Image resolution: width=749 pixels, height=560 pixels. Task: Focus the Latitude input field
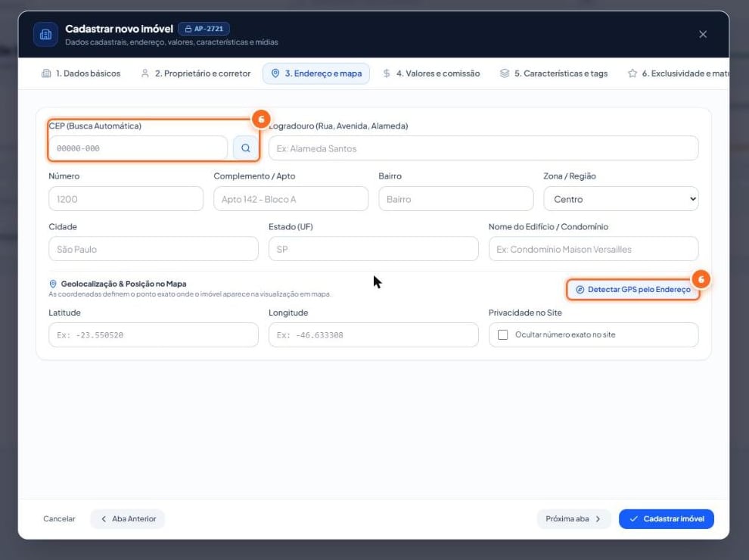pos(154,335)
